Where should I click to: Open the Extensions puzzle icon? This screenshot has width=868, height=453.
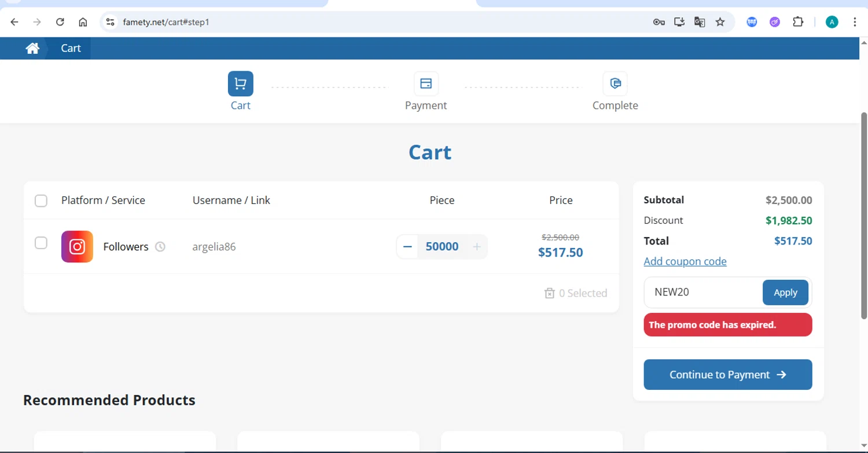(x=798, y=22)
